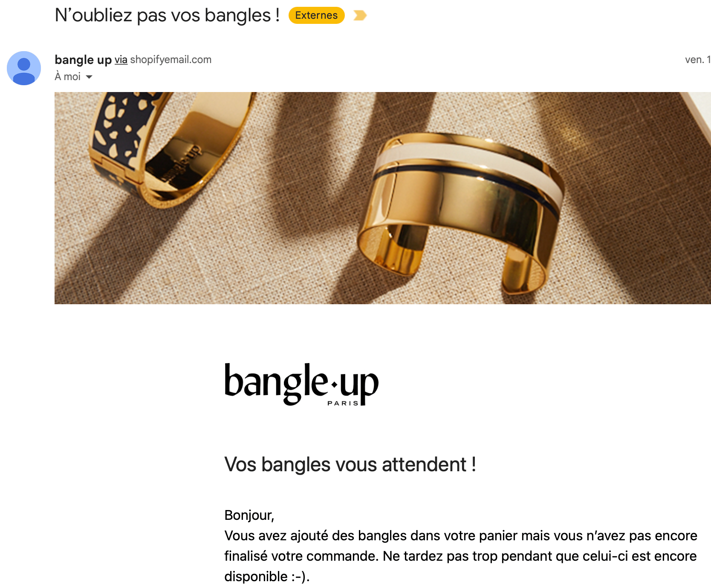The height and width of the screenshot is (588, 711).
Task: Click heading Vos bangles vous attendent
Action: [x=350, y=464]
